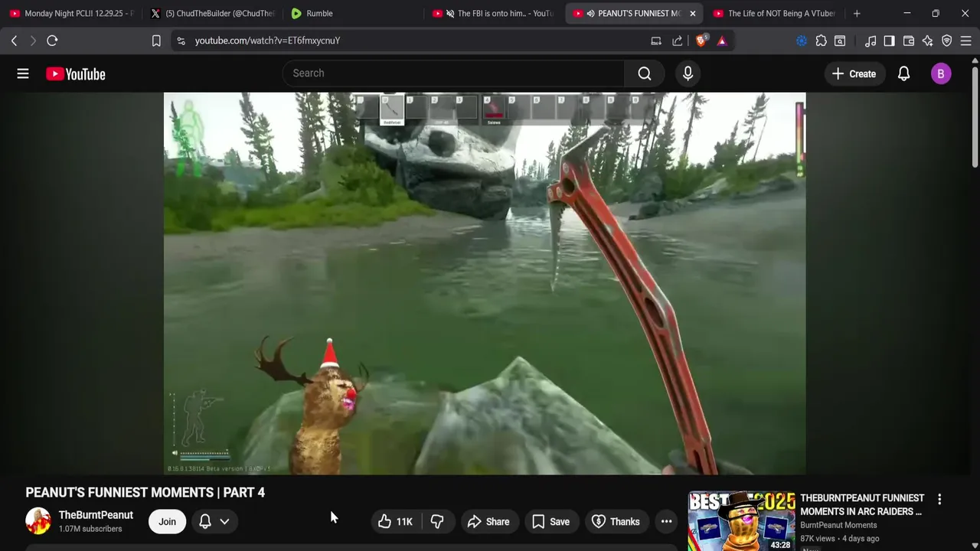Install app icon in address bar
This screenshot has width=980, height=551.
pos(656,41)
